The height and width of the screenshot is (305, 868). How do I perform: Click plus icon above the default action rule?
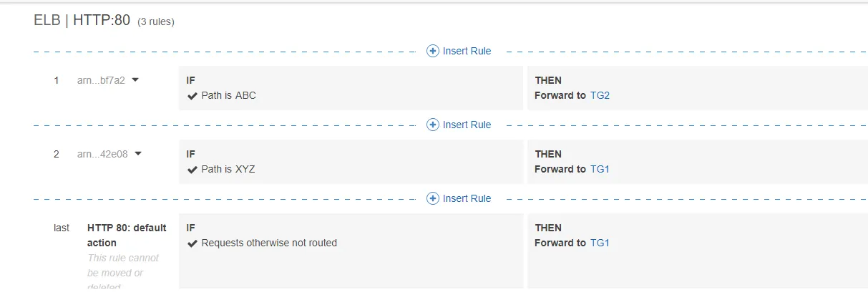pos(432,198)
